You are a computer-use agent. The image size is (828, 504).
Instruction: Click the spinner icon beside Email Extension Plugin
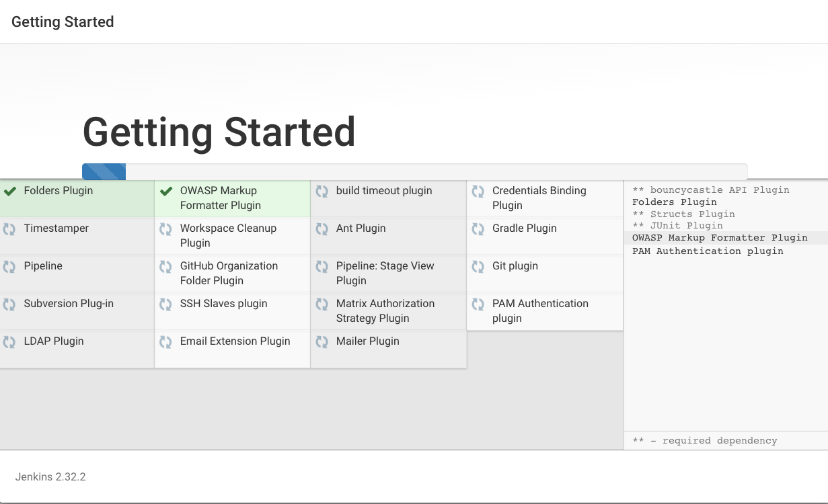click(165, 342)
